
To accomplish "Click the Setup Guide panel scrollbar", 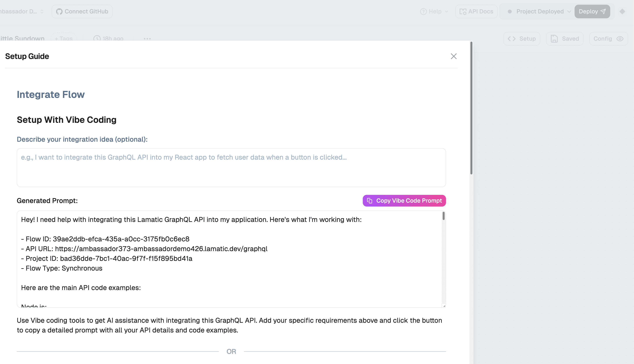I will tap(471, 108).
